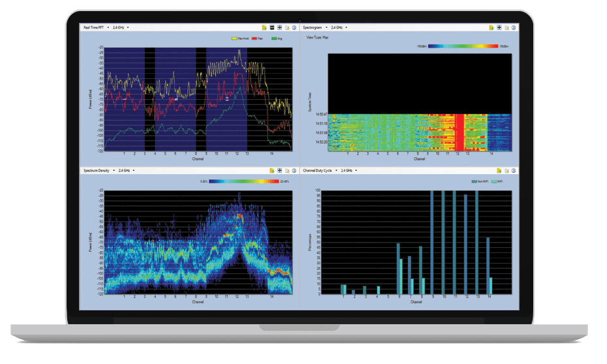Open the 2.4 GHz band dropdown in Real Time FFT
607x364 pixels.
(128, 27)
